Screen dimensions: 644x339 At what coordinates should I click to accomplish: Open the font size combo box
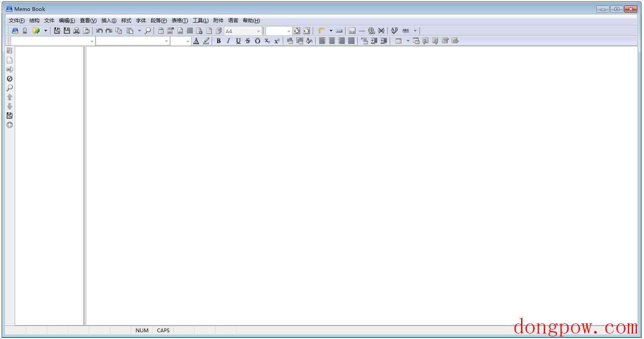click(181, 41)
